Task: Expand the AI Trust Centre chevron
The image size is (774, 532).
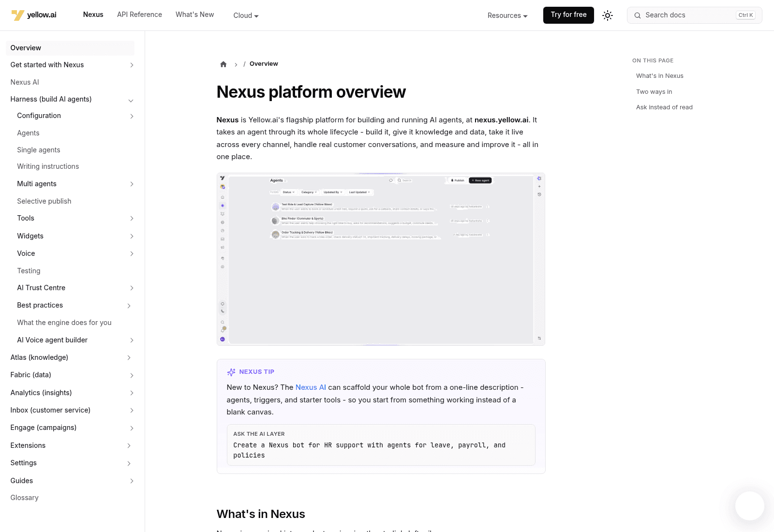Action: [132, 288]
